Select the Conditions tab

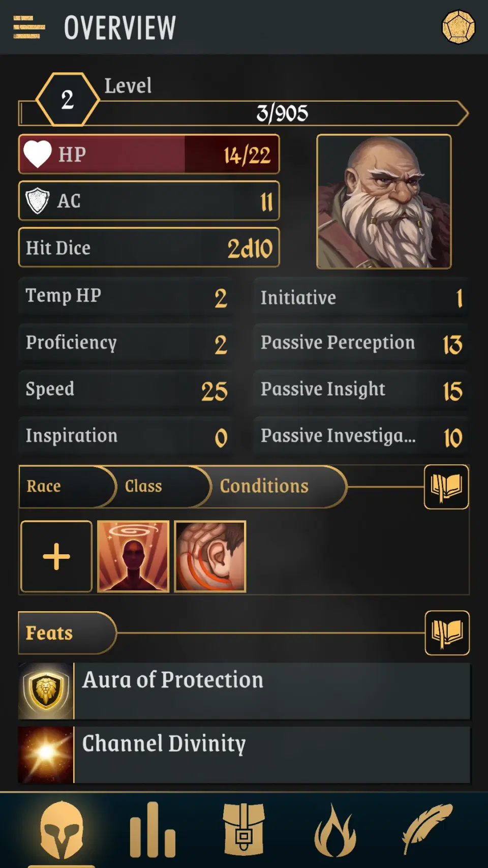point(264,487)
